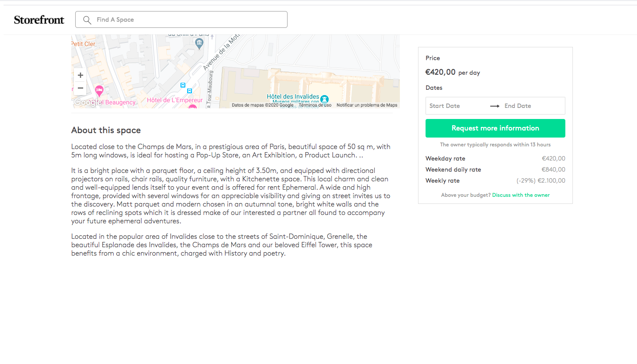Click the Storefront logo
Viewport: 637px width, 364px height.
tap(39, 19)
